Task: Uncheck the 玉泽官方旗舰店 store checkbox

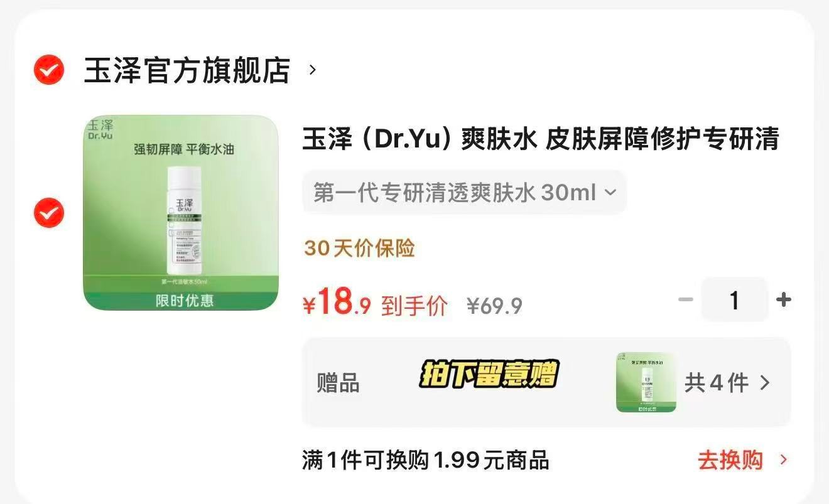Action: click(x=49, y=70)
